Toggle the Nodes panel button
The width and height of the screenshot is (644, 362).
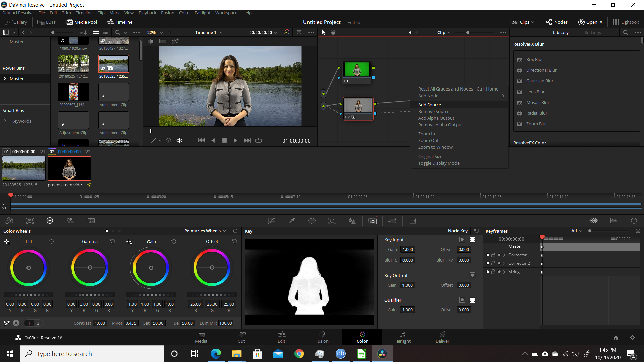point(556,22)
